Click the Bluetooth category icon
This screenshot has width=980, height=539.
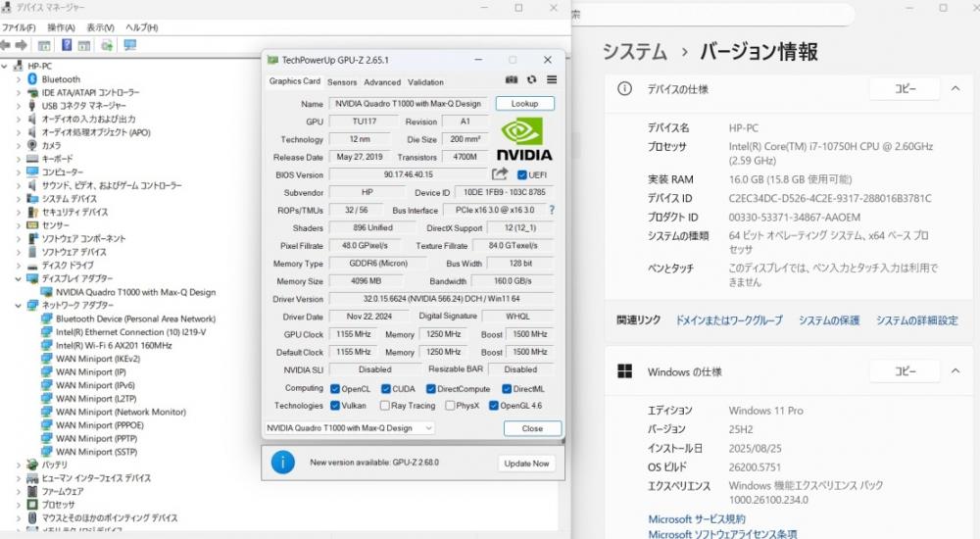coord(32,79)
